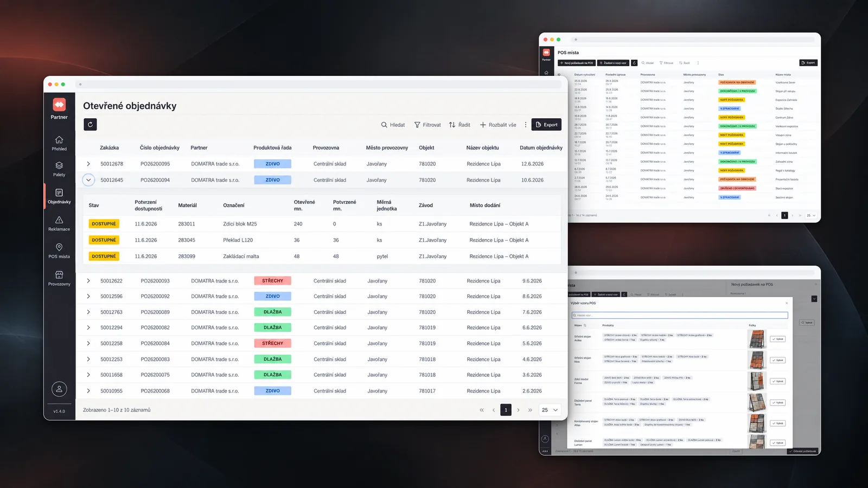Open the user profile icon in sidebar

pyautogui.click(x=59, y=389)
